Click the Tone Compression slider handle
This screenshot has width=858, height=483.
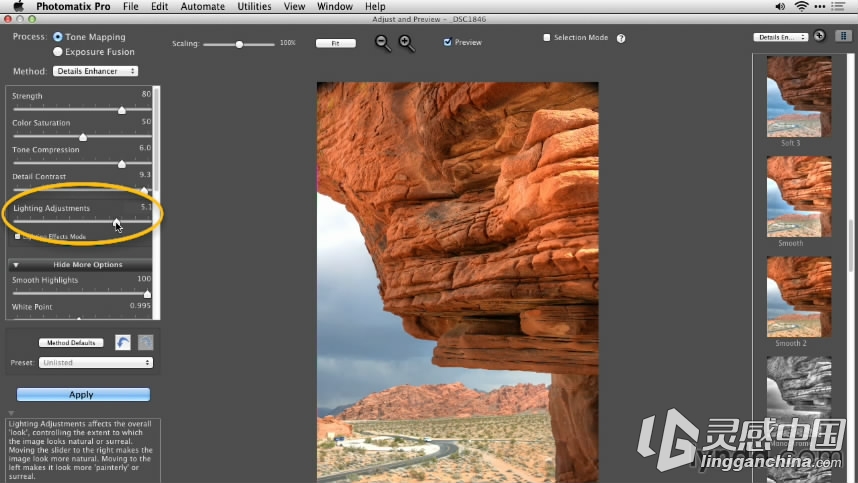tap(121, 164)
